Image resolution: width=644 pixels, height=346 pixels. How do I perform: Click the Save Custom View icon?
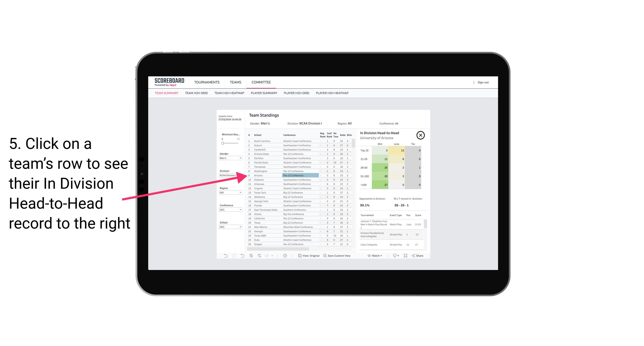tap(325, 256)
